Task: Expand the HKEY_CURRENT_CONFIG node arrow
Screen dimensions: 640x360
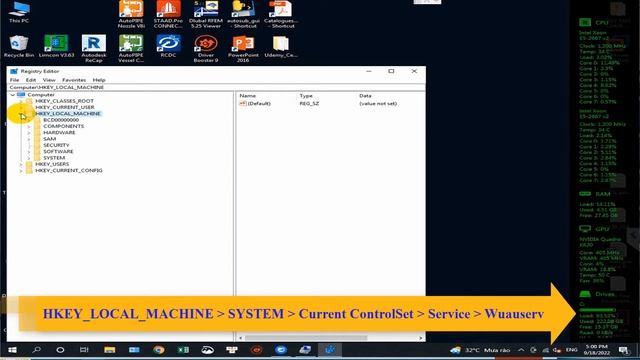Action: click(21, 171)
